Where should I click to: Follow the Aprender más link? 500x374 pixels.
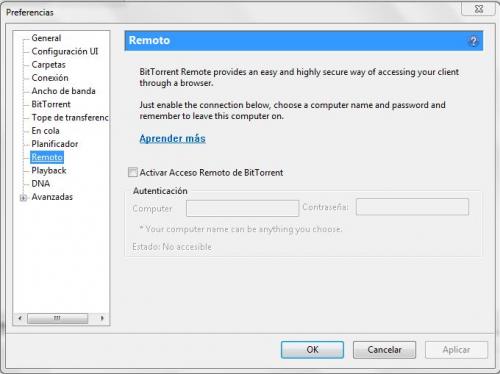point(172,138)
